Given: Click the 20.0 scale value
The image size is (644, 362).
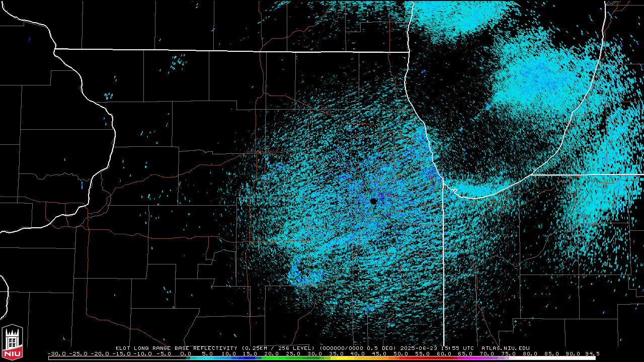Looking at the screenshot, I should (271, 353).
